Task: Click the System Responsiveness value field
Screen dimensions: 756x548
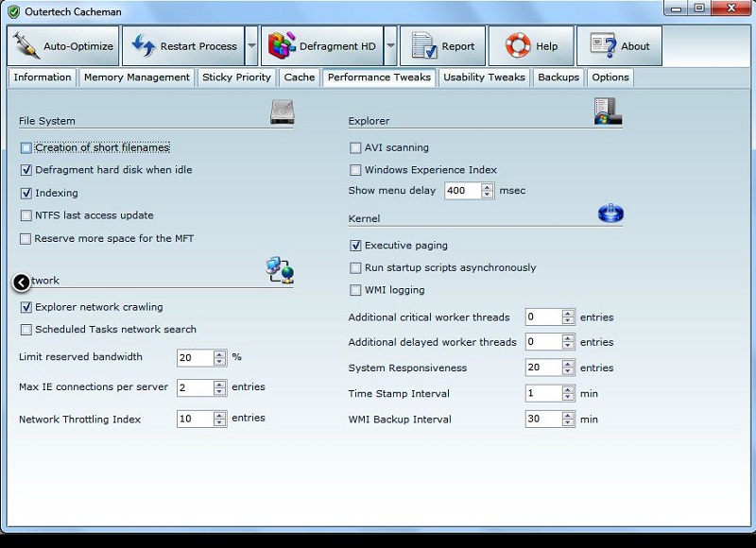Action: (x=543, y=368)
